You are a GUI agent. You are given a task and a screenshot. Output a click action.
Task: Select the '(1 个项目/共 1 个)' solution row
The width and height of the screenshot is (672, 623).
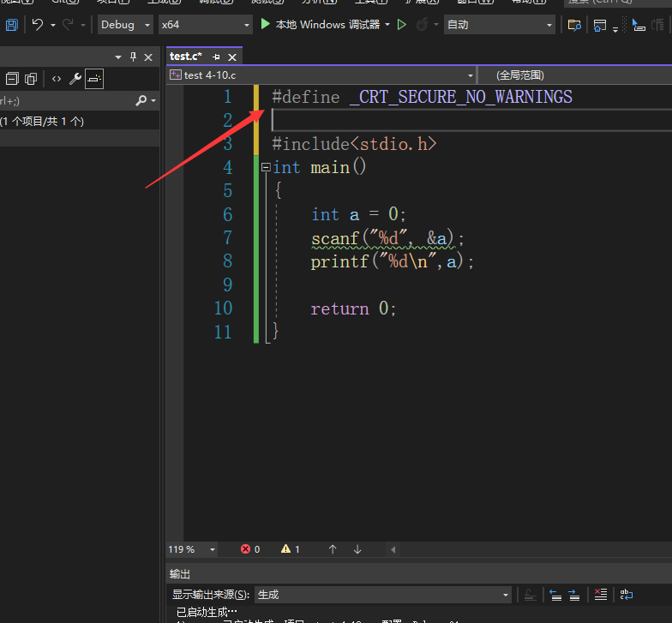click(80, 122)
